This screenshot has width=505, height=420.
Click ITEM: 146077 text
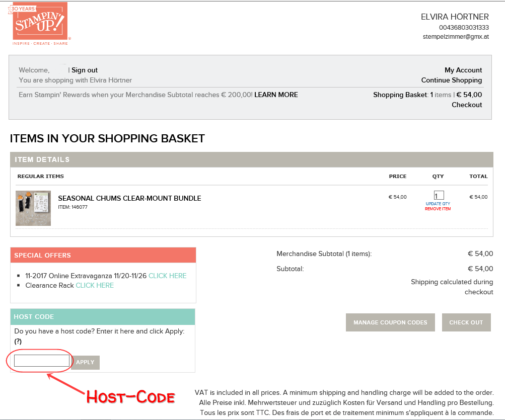73,207
